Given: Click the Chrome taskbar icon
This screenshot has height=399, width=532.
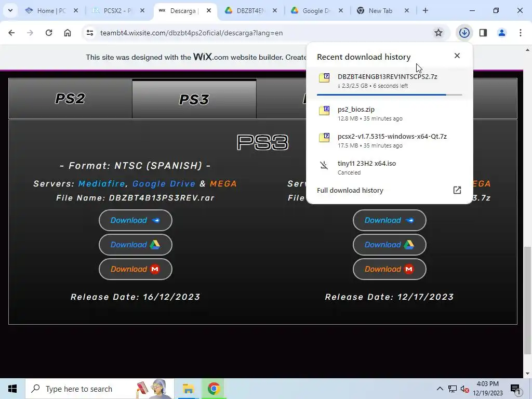Looking at the screenshot, I should [214, 389].
